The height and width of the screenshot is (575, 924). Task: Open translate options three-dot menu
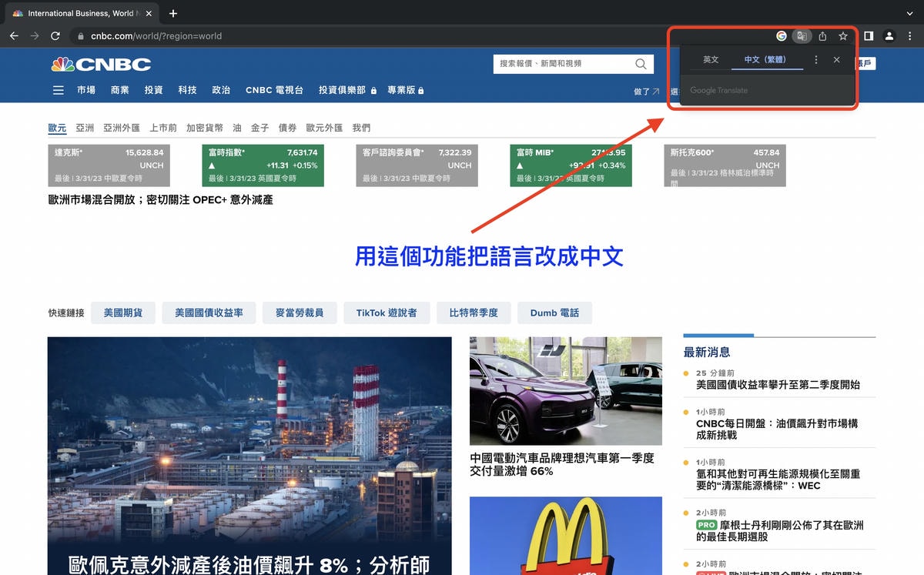(816, 59)
